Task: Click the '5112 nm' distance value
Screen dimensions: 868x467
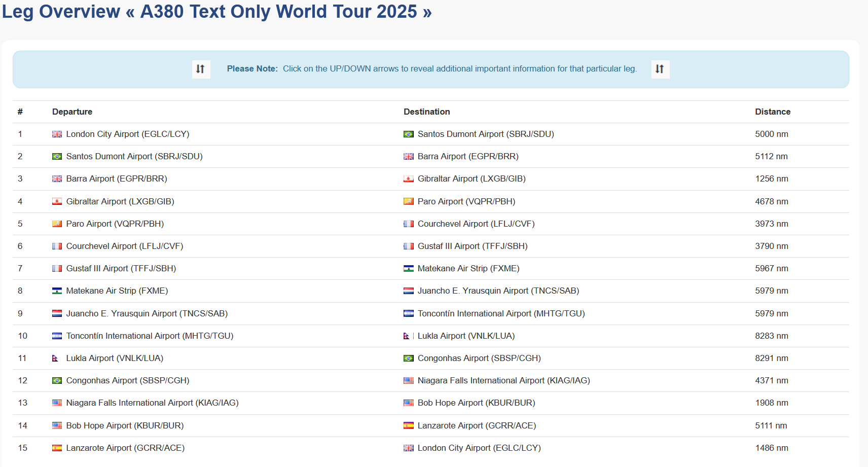Action: pos(772,157)
